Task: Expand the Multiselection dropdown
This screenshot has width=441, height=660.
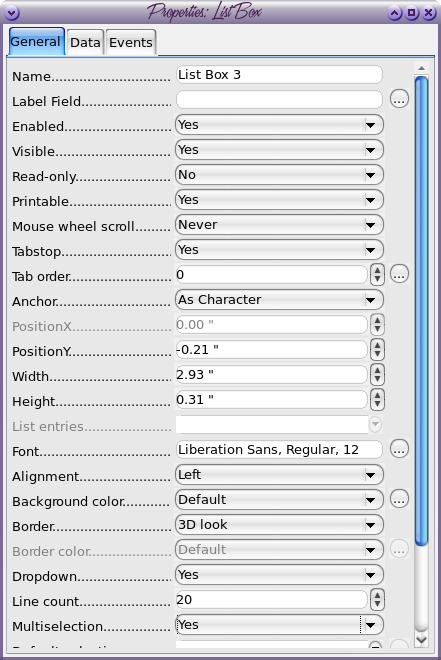Action: pos(279,625)
